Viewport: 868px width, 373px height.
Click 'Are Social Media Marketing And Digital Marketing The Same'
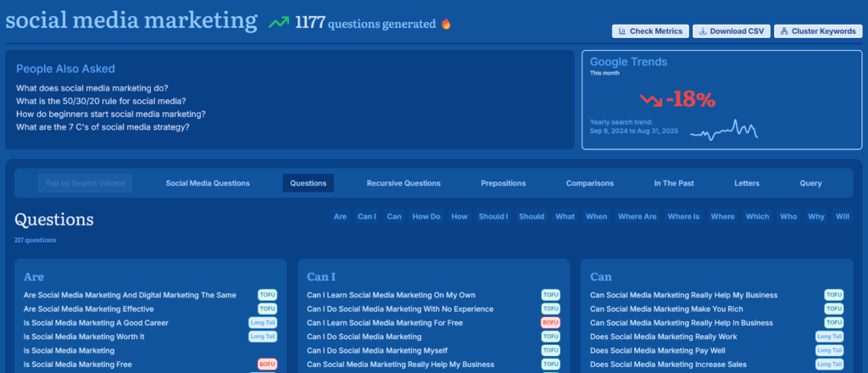[x=130, y=295]
